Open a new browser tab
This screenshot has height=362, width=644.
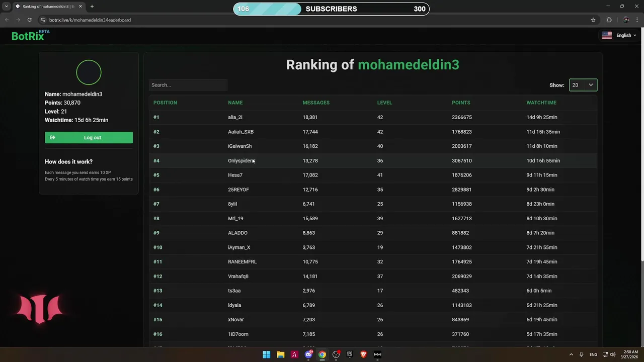point(92,7)
